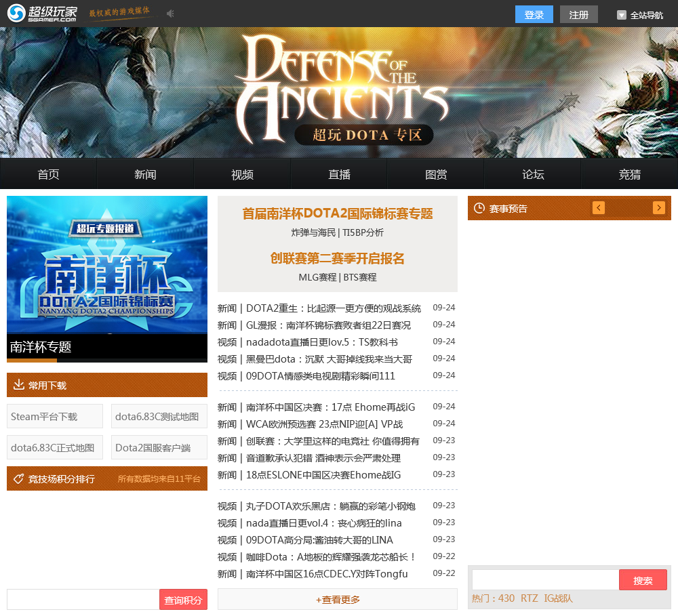Click the clock icon beside 赛事预告
Image resolution: width=678 pixels, height=616 pixels.
click(x=479, y=208)
